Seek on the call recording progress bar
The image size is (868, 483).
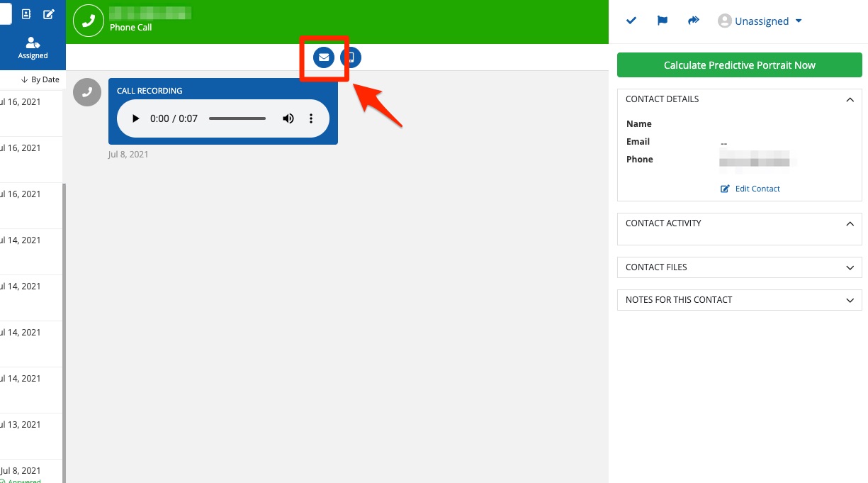coord(237,118)
